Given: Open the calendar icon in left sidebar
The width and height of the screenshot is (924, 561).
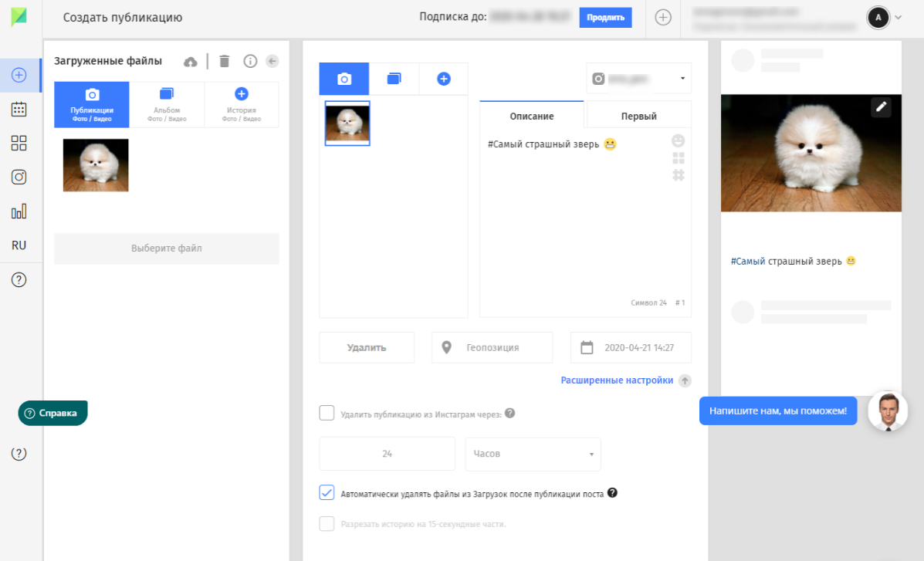Looking at the screenshot, I should (19, 109).
